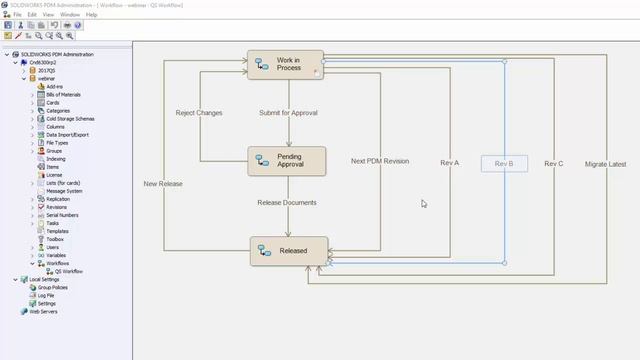The height and width of the screenshot is (360, 640).
Task: Open the Help menu
Action: tap(91, 15)
